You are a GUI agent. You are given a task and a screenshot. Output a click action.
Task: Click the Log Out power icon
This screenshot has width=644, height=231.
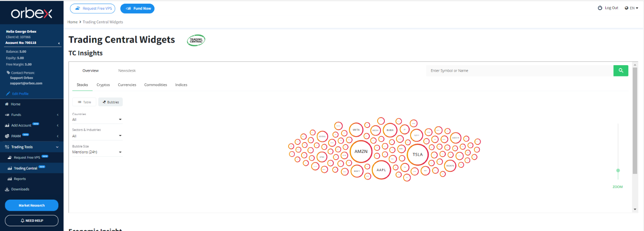click(600, 8)
